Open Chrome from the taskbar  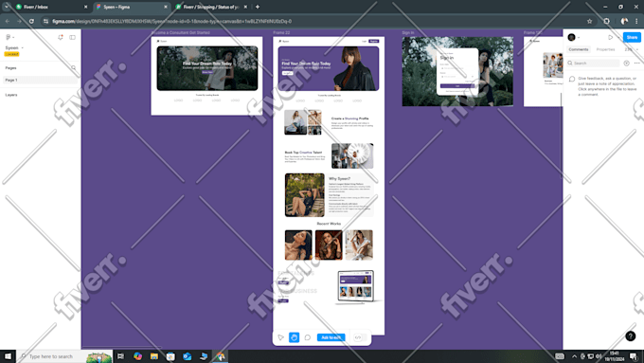221,356
